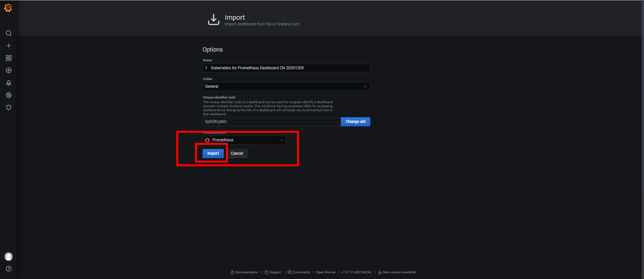This screenshot has height=279, width=644.
Task: Click the Support question icon in footer
Action: coord(266,272)
